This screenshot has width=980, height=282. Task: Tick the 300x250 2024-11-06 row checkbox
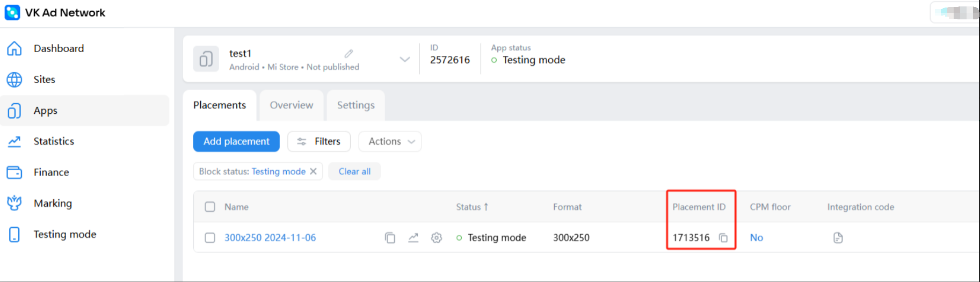pyautogui.click(x=210, y=238)
